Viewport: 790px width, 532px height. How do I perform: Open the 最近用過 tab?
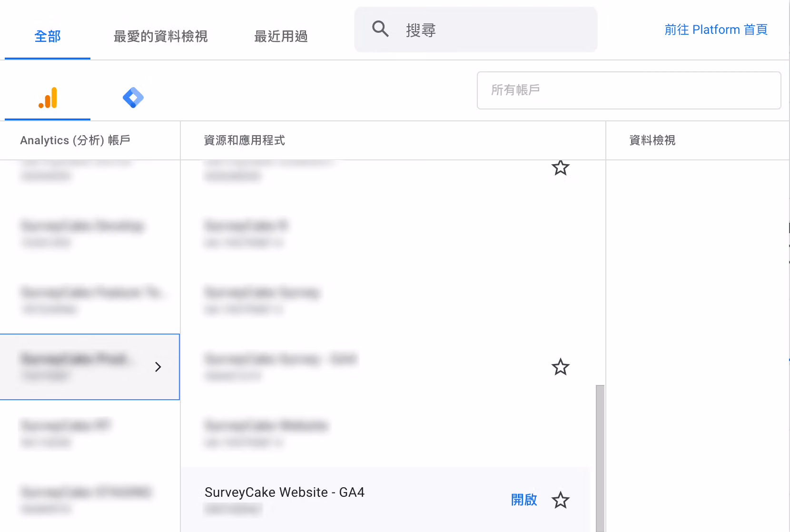point(281,36)
